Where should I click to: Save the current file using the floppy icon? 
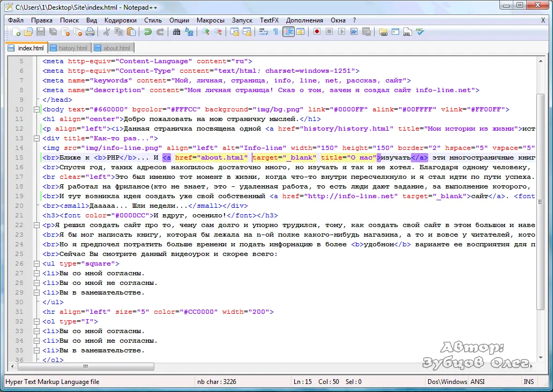[x=41, y=32]
